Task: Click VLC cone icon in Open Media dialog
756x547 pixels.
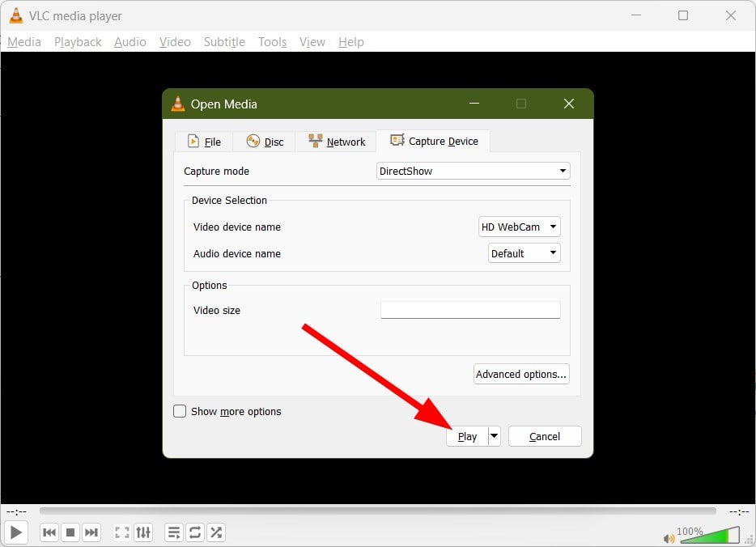Action: click(x=178, y=104)
